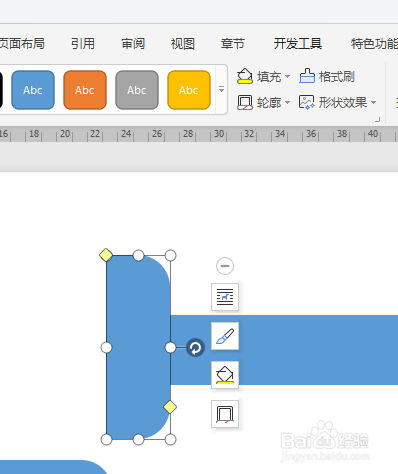Click the top-left yellow diamond adjust handle
This screenshot has height=474, width=398.
106,255
